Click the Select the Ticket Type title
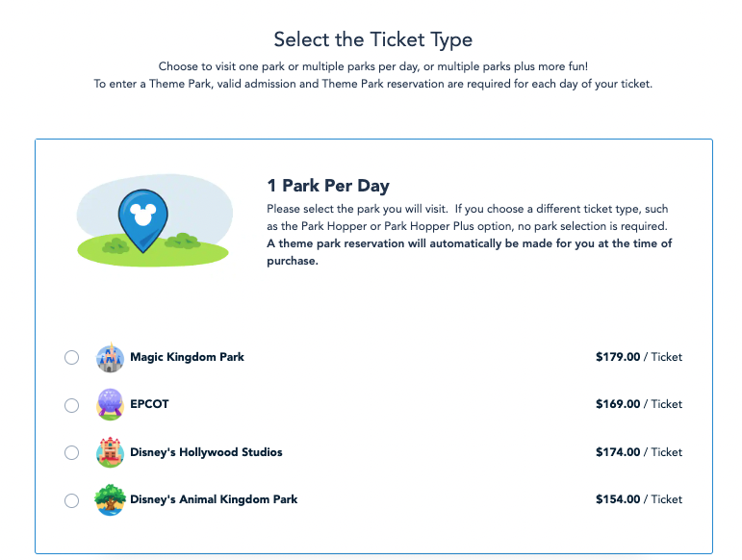Viewport: 742px width, 560px height. (372, 39)
